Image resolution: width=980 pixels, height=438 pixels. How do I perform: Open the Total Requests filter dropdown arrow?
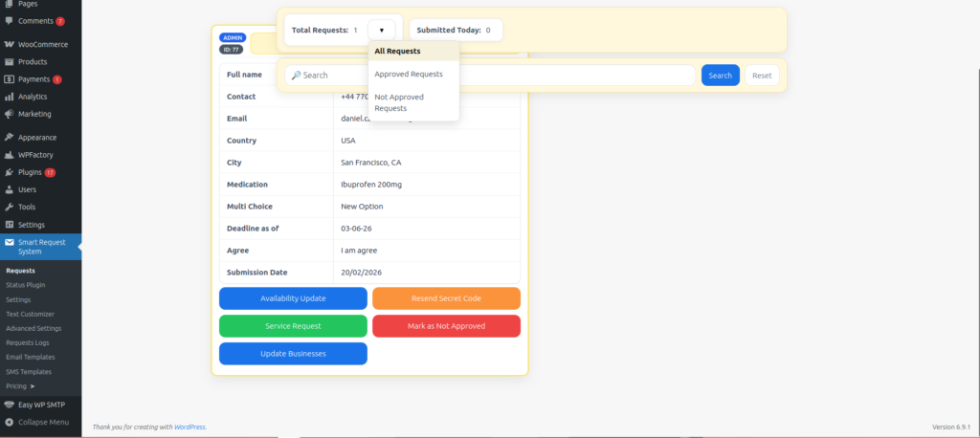[381, 31]
